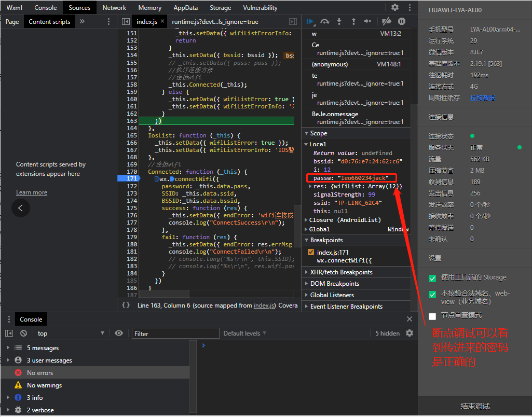
Task: Open navigator pane three-dot menu
Action: click(108, 21)
